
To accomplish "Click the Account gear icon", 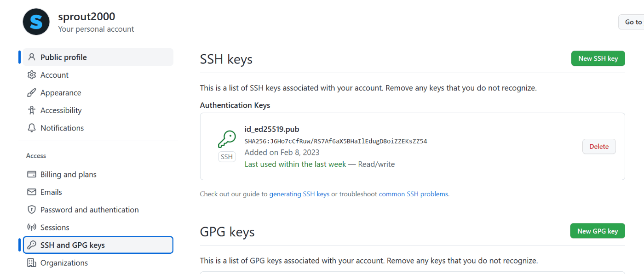I will (x=32, y=75).
